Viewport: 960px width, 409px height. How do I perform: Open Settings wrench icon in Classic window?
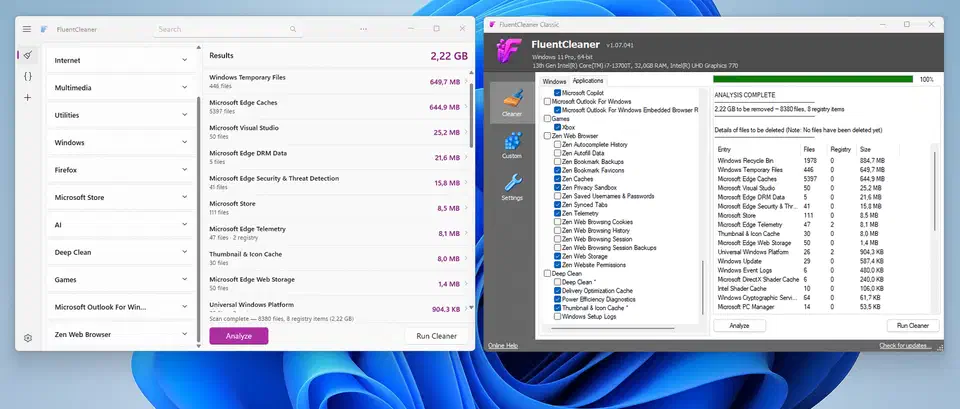point(512,186)
